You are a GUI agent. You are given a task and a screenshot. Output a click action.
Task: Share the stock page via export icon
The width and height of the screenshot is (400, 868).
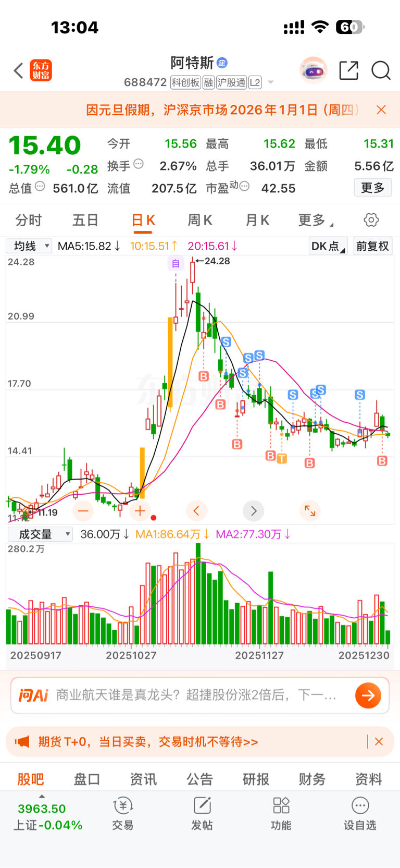click(x=348, y=70)
